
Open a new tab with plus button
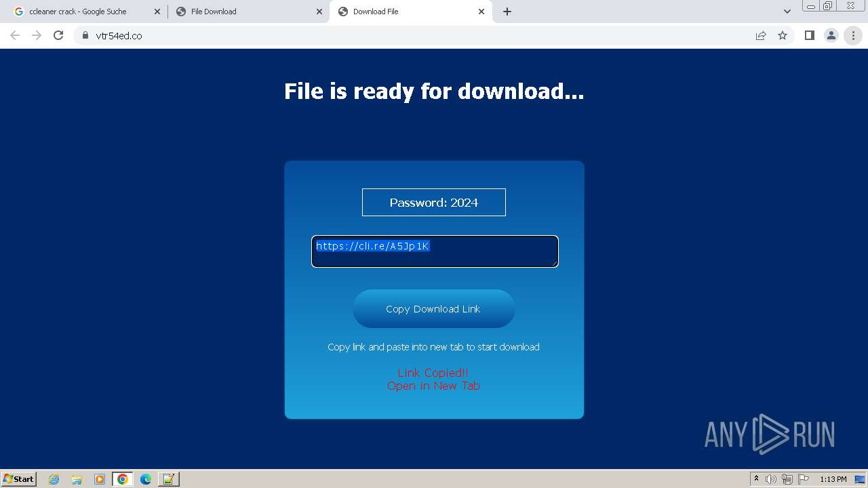pyautogui.click(x=507, y=12)
